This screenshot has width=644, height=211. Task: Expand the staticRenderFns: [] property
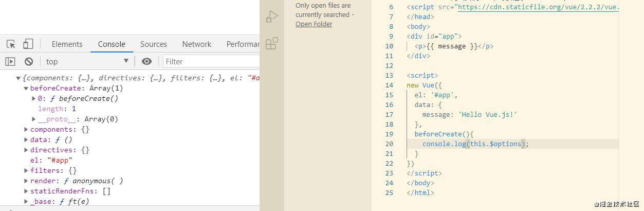26,191
